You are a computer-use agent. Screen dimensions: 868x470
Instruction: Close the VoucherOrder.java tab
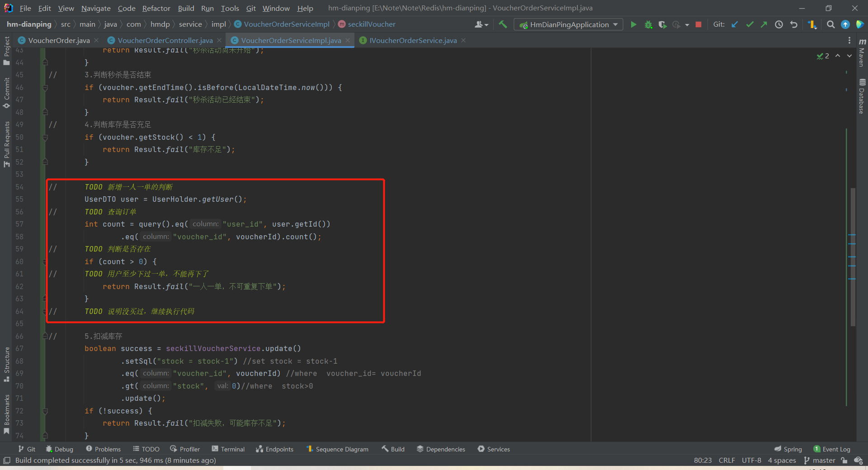(x=96, y=40)
